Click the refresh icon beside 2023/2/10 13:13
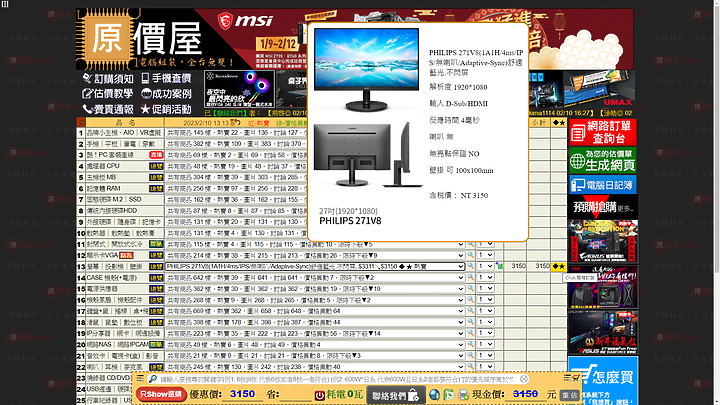Image resolution: width=720 pixels, height=405 pixels. pos(235,122)
